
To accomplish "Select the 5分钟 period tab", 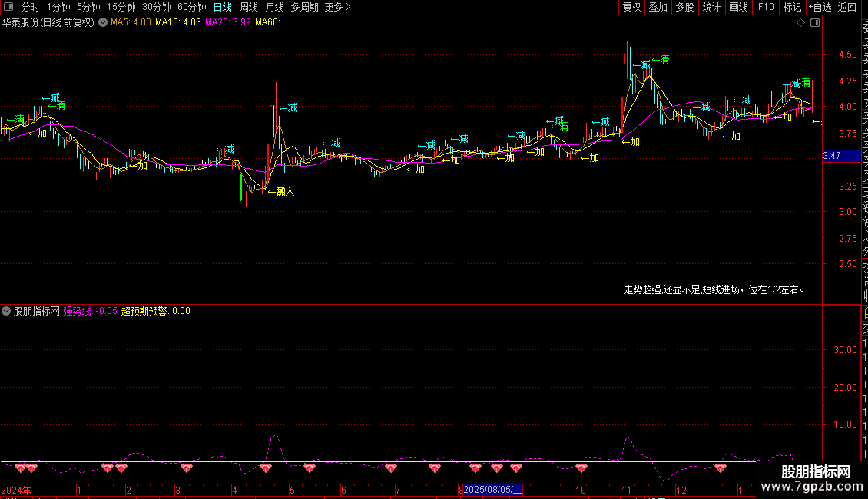I will pyautogui.click(x=88, y=7).
